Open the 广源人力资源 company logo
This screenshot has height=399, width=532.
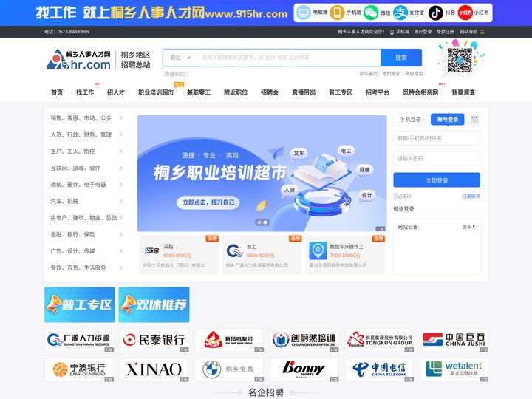tap(79, 340)
